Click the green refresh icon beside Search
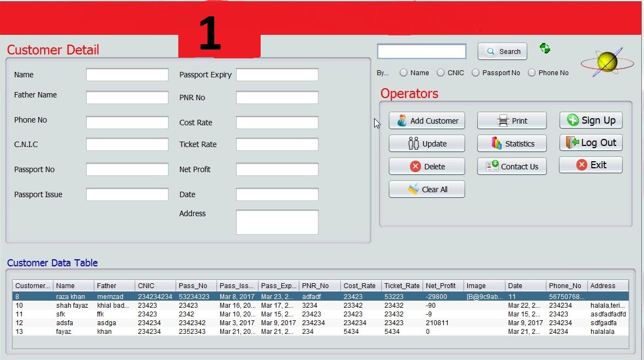This screenshot has width=644, height=360. click(x=545, y=48)
